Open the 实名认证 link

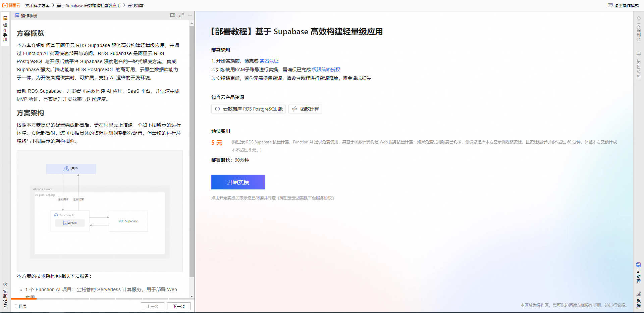pos(269,61)
